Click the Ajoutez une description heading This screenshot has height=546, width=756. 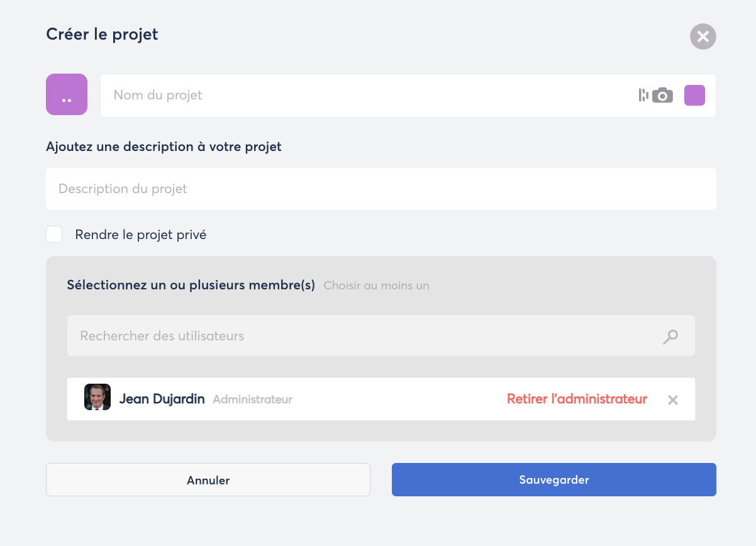coord(164,147)
